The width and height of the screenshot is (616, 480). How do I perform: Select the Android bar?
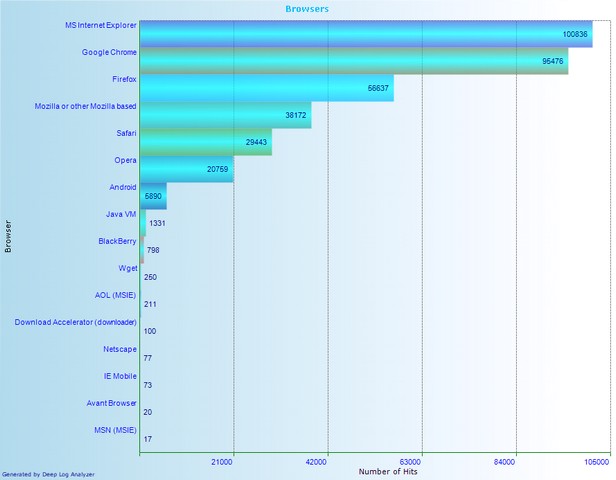pyautogui.click(x=153, y=195)
